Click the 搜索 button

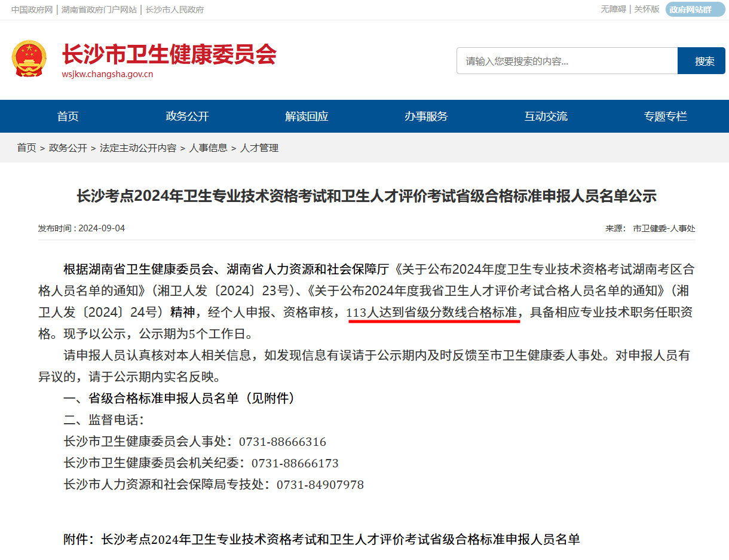(705, 61)
